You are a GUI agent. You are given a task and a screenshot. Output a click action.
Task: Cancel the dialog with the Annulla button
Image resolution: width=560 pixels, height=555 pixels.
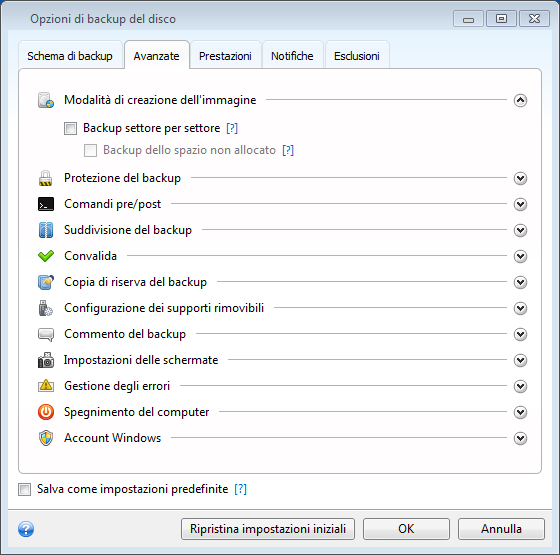pos(501,529)
